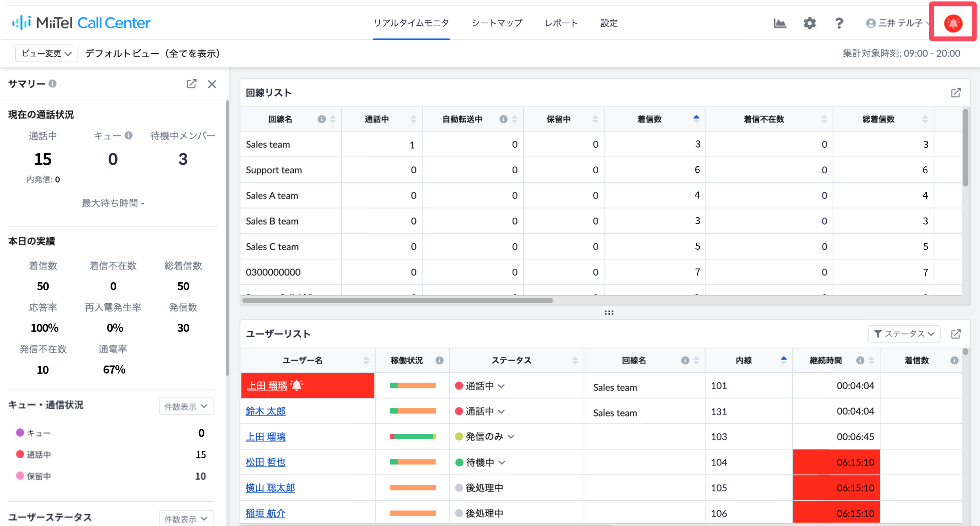
Task: Click the help question mark icon
Action: [x=839, y=23]
